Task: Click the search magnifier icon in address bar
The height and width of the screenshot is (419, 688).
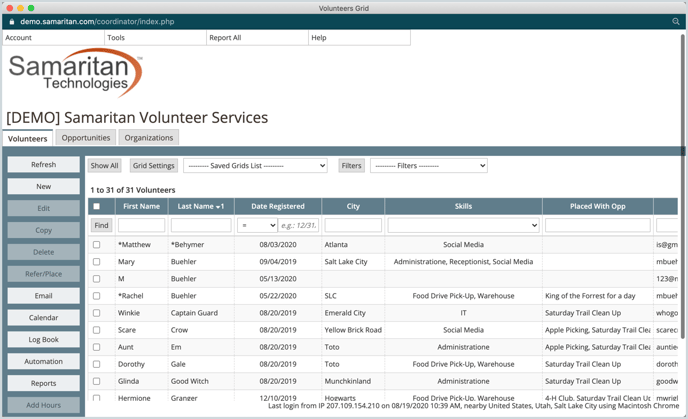Action: (x=676, y=21)
